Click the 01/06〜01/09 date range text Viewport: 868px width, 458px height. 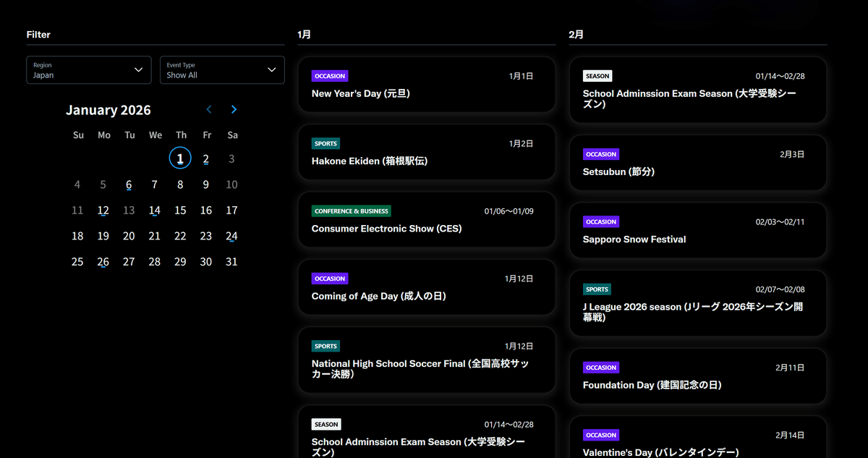click(509, 211)
